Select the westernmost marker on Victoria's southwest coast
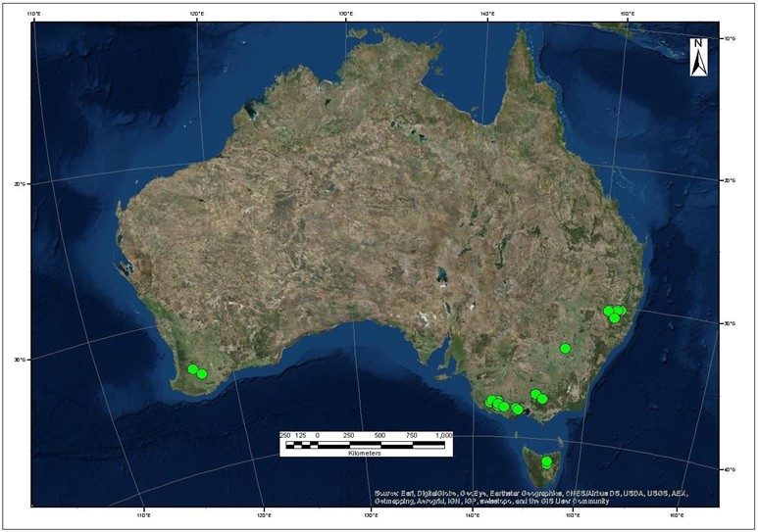 pyautogui.click(x=490, y=401)
